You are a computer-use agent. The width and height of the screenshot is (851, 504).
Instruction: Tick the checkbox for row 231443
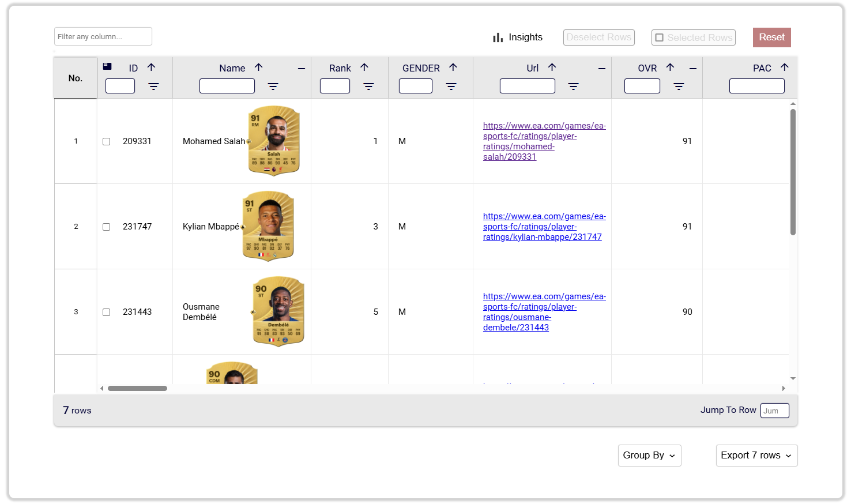click(107, 312)
